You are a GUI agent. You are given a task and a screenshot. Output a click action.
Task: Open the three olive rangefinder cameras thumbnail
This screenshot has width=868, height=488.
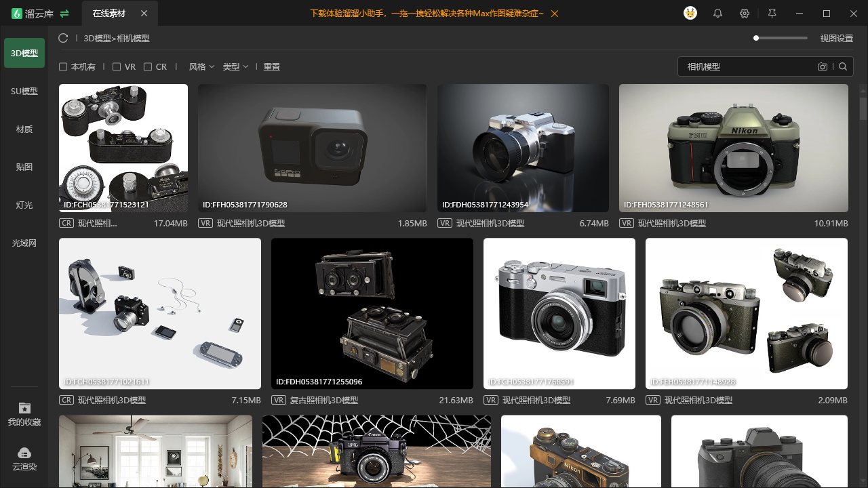[x=747, y=313]
